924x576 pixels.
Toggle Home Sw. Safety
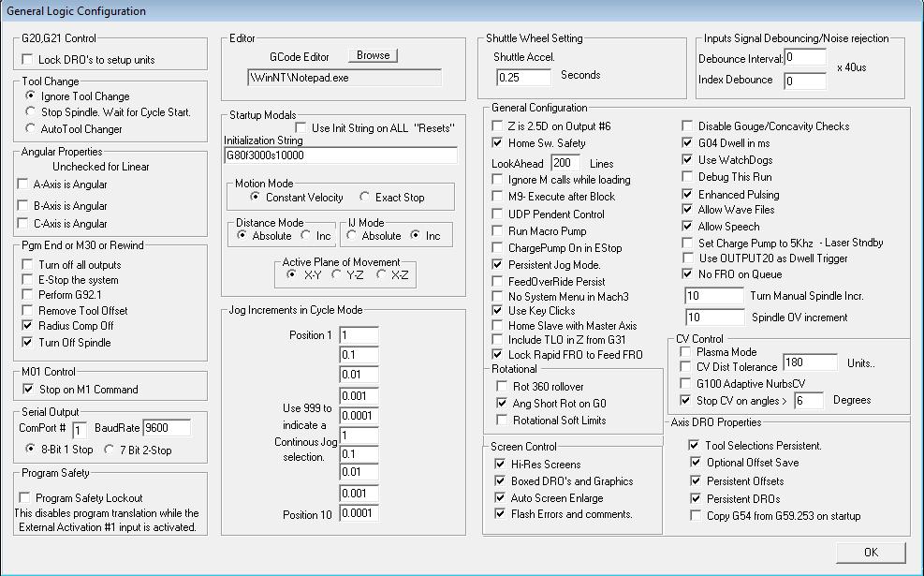coord(497,142)
